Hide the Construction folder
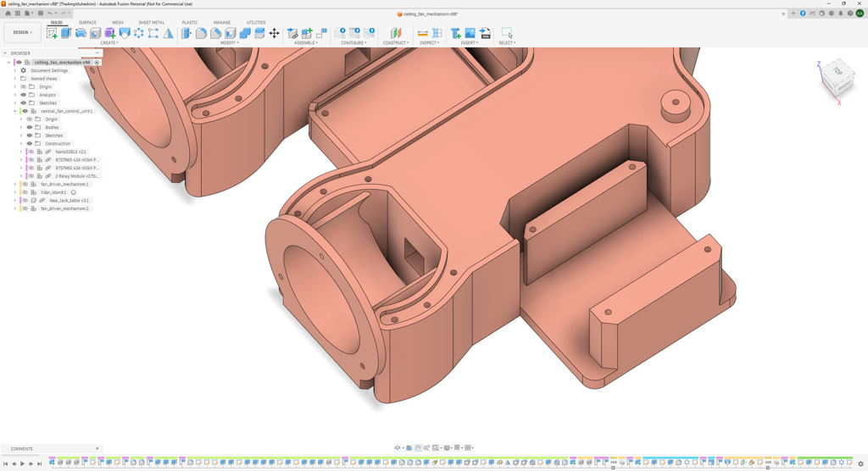 click(x=30, y=143)
